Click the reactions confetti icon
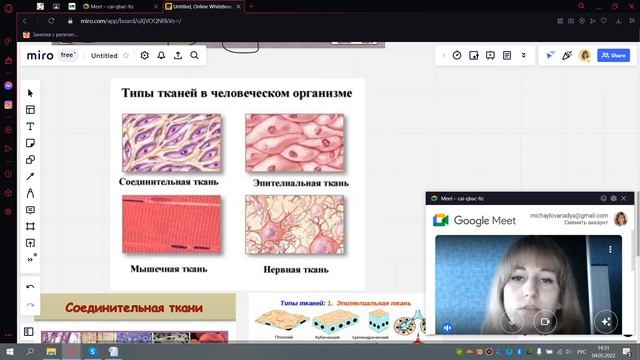The width and height of the screenshot is (640, 360). pyautogui.click(x=567, y=56)
